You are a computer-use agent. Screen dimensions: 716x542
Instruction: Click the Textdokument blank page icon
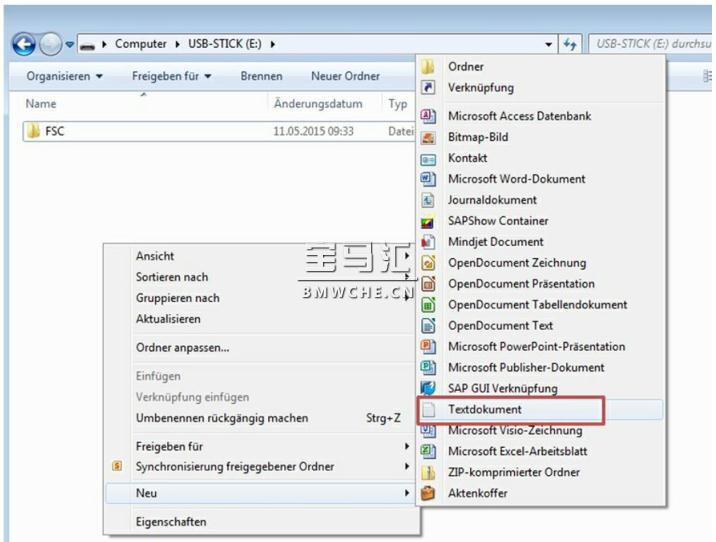(x=428, y=410)
